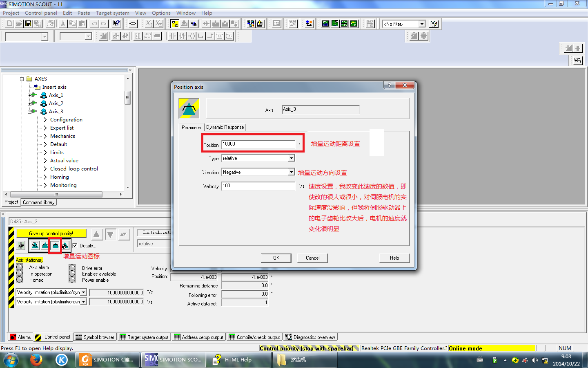Open HTML Help taskbar item
This screenshot has width=588, height=368.
pyautogui.click(x=238, y=360)
